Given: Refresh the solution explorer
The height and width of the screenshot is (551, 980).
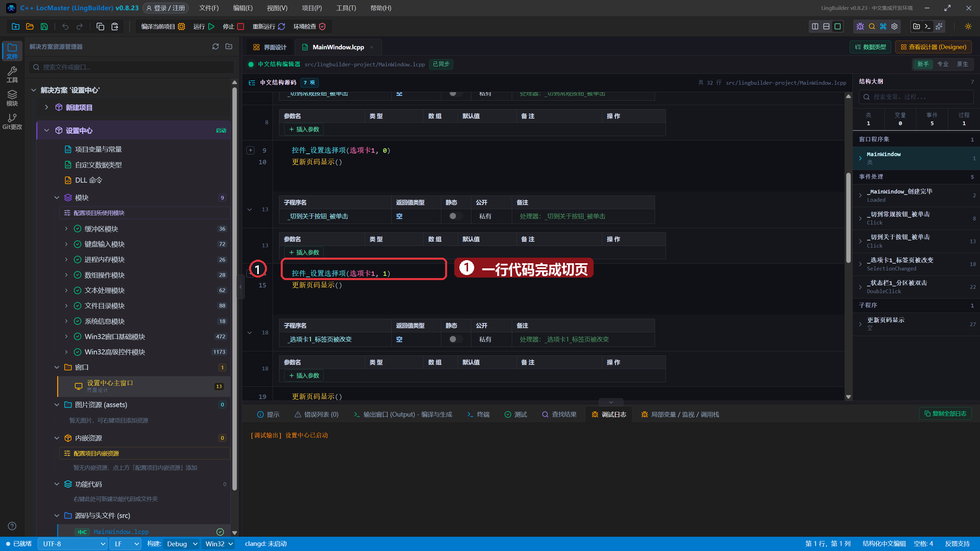Looking at the screenshot, I should (x=215, y=46).
